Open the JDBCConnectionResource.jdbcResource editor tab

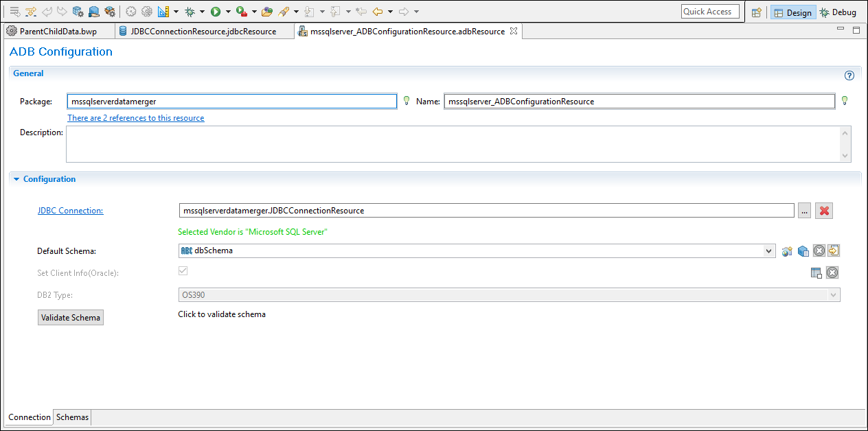(203, 32)
